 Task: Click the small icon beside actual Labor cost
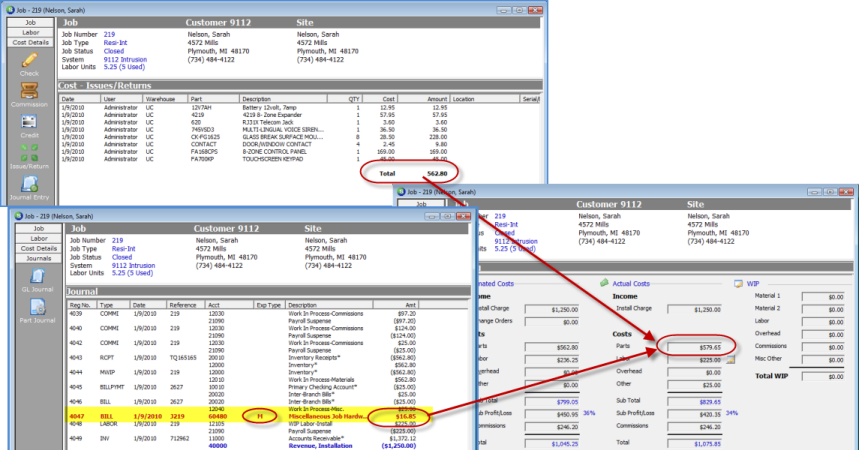[x=730, y=357]
